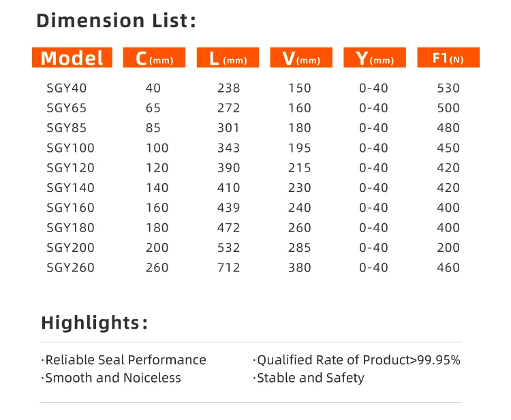Screen dimensions: 511x420
Task: Select the F1 (N) column header
Action: tap(448, 58)
